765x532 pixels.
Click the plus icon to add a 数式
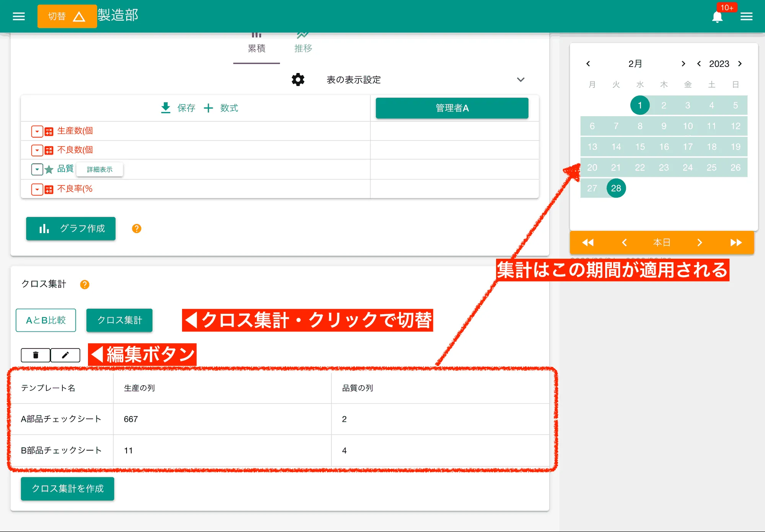pos(208,108)
